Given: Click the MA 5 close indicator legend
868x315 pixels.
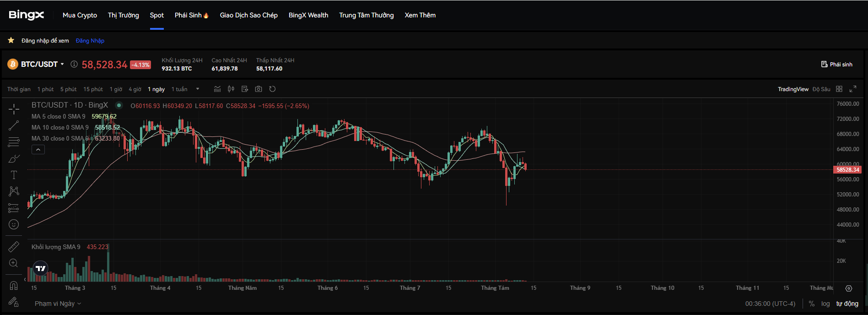Looking at the screenshot, I should pyautogui.click(x=58, y=116).
